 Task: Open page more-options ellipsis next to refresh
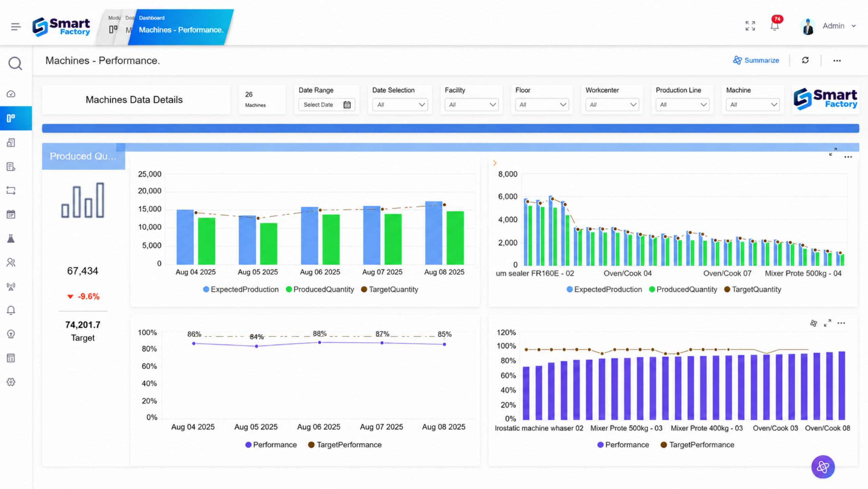coord(837,61)
